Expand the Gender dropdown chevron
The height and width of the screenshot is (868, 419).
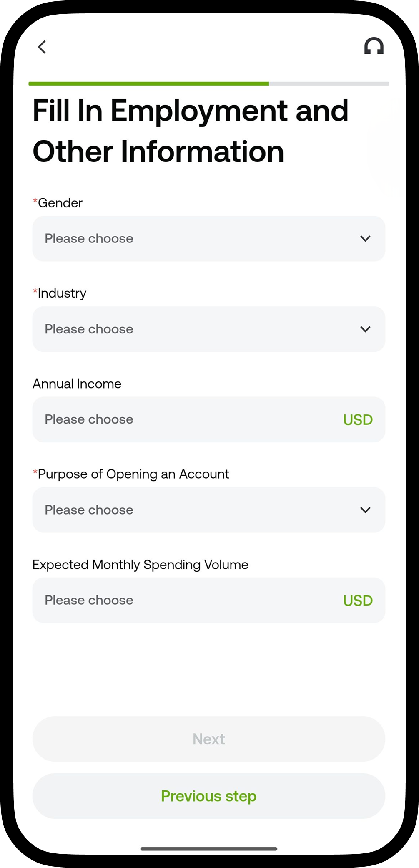365,239
